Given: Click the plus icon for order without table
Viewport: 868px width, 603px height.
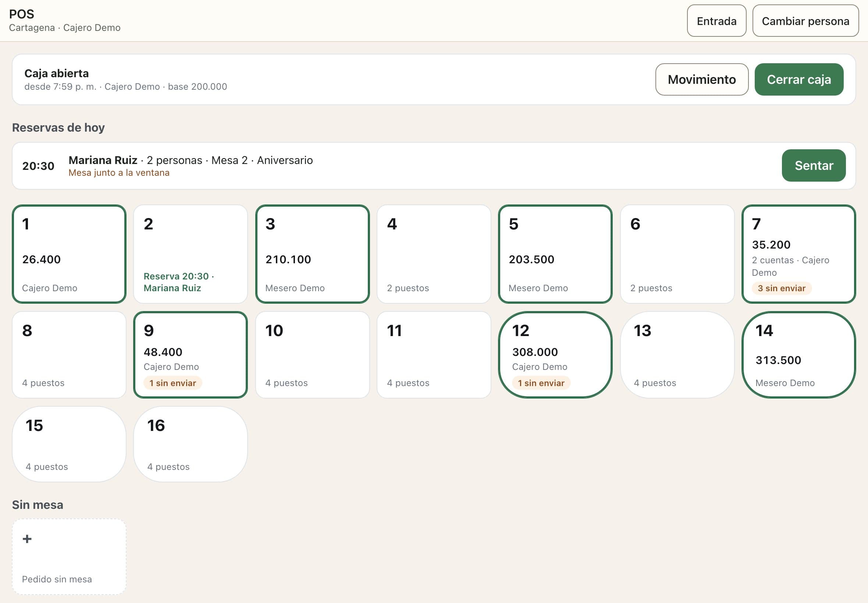Looking at the screenshot, I should coord(27,539).
